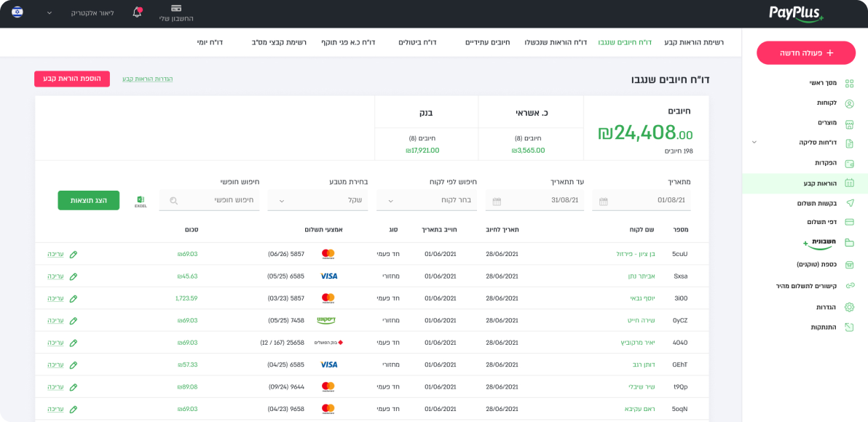Expand the דו"חות סליקה sidebar submenu
The width and height of the screenshot is (868, 422).
pyautogui.click(x=754, y=143)
